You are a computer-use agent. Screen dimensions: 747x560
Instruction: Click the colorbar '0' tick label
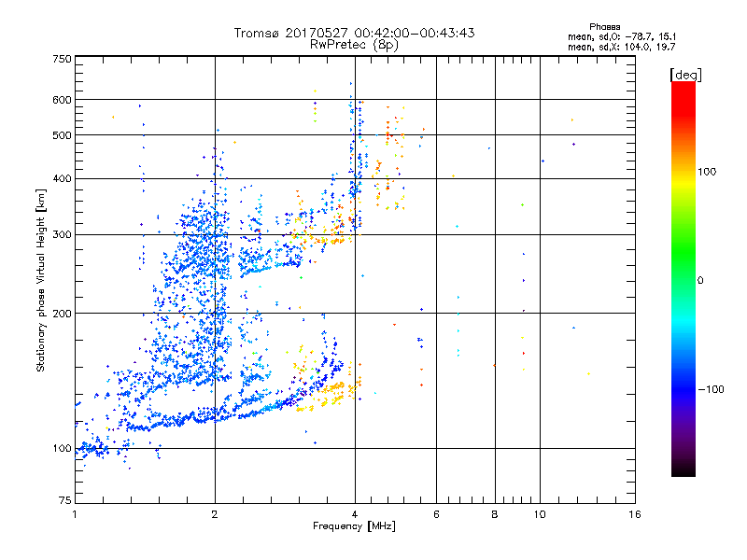(x=700, y=281)
